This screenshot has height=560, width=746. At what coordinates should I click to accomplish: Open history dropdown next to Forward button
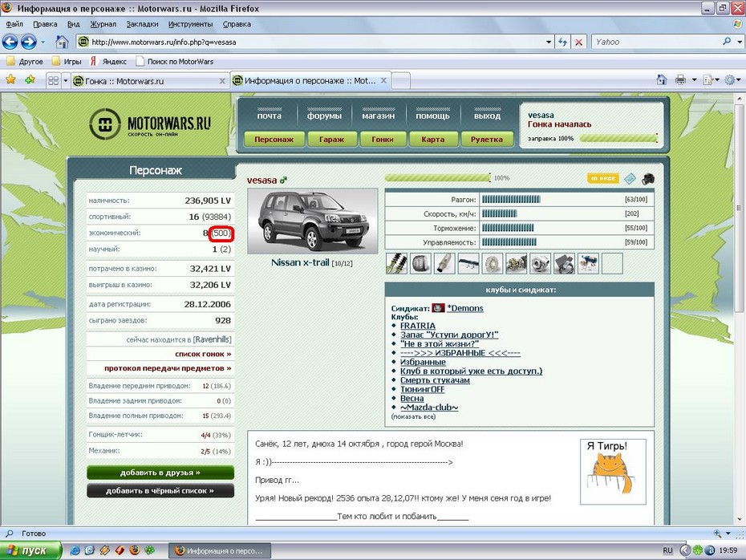click(x=43, y=42)
